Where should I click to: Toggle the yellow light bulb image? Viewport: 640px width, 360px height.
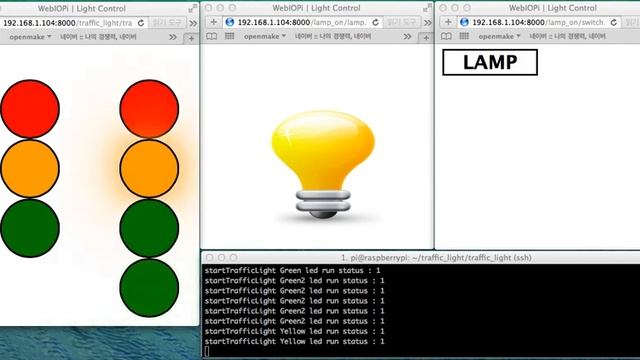323,164
